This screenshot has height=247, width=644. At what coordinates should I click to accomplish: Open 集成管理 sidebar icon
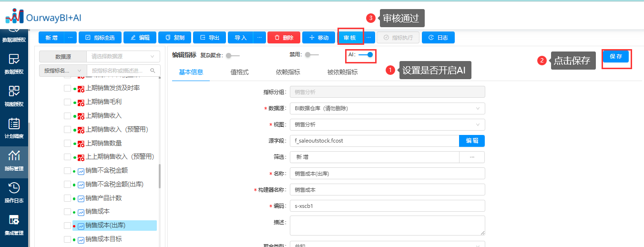[14, 225]
